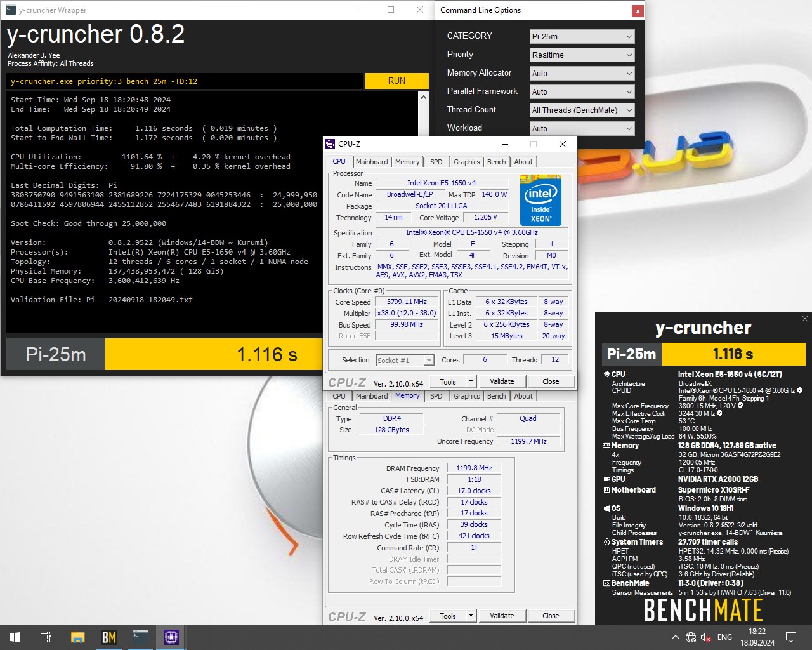Click Close button in upper CPU-Z window

click(551, 381)
